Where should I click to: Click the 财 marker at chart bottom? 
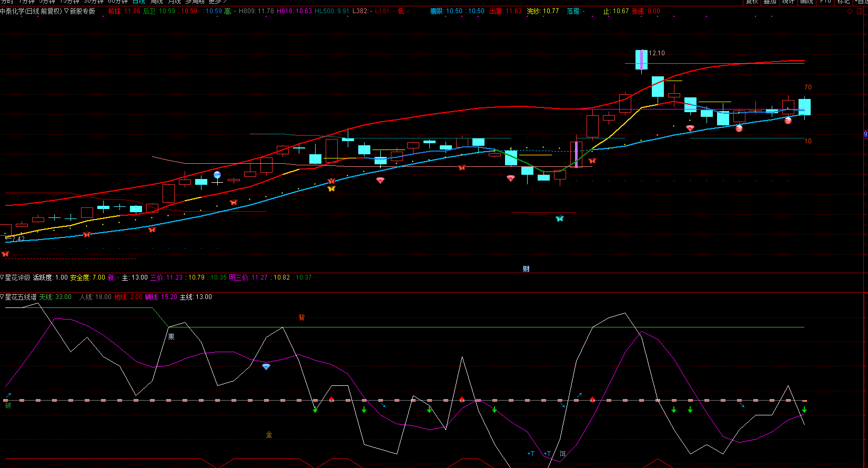526,269
